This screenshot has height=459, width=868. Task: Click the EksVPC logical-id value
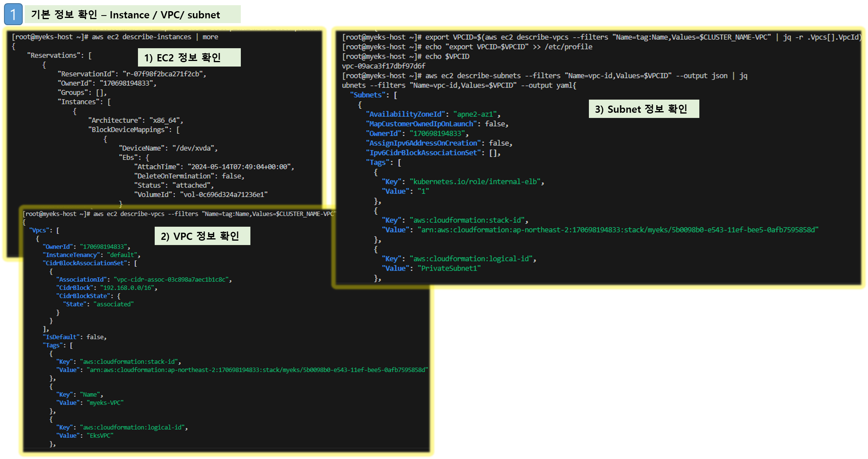(100, 436)
